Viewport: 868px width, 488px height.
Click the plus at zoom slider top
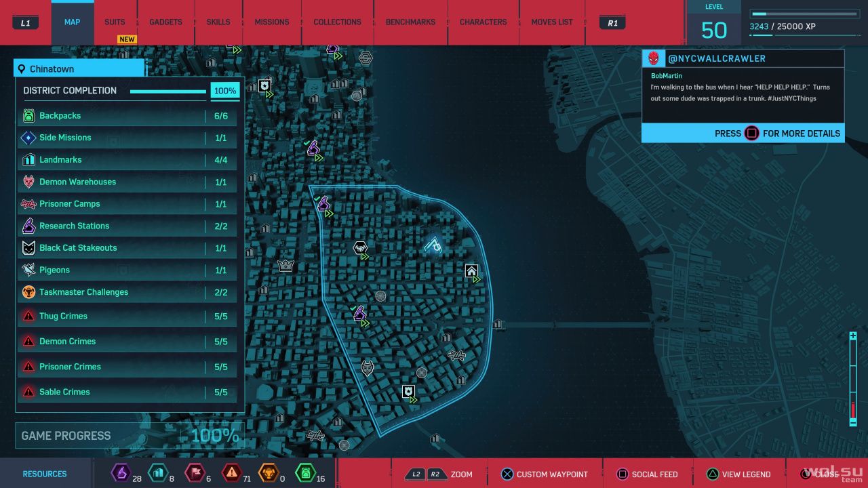tap(853, 336)
